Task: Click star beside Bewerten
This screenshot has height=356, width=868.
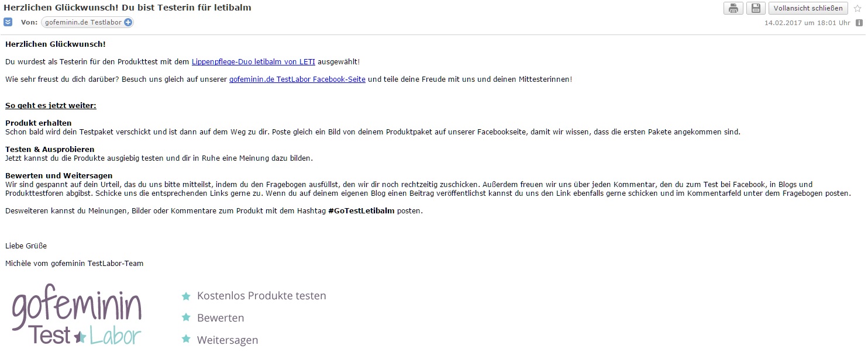Action: 186,317
